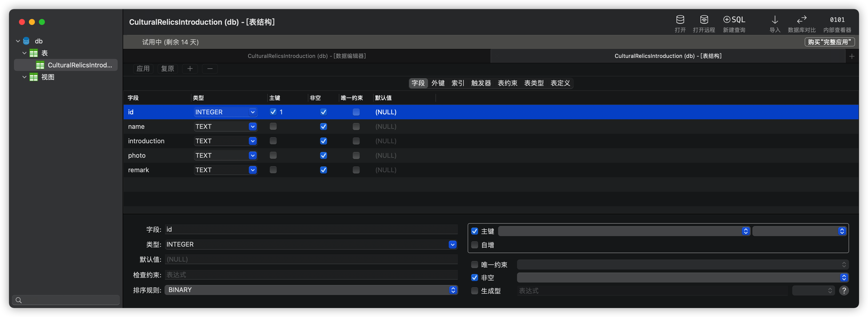Click the 检查约束 expression input field
868x317 pixels.
coord(311,275)
